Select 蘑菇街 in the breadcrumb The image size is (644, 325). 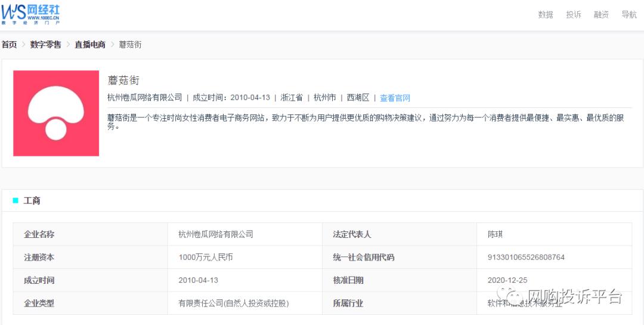point(130,45)
